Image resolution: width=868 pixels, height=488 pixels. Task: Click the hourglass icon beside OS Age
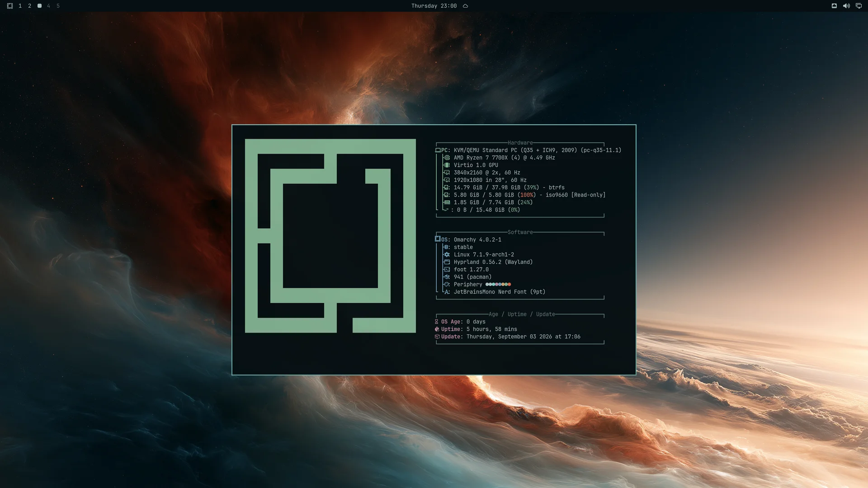[437, 322]
